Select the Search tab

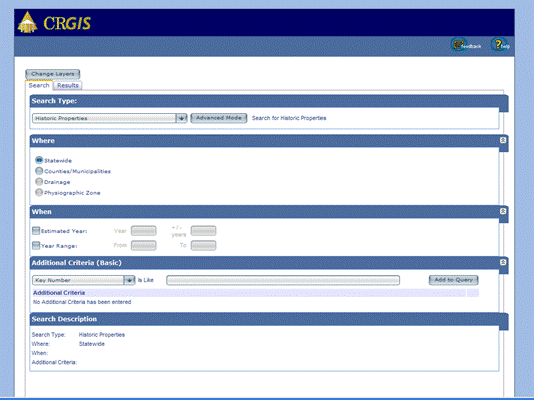click(x=39, y=85)
